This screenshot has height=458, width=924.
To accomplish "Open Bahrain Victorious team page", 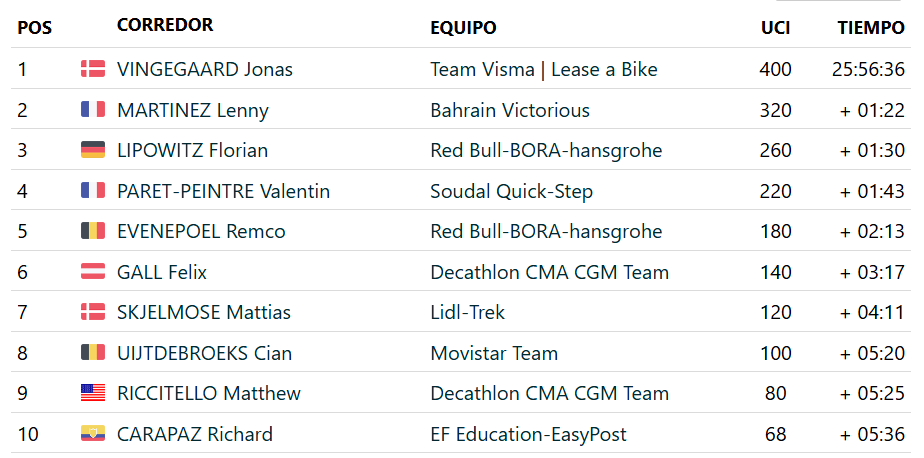I will coord(510,110).
